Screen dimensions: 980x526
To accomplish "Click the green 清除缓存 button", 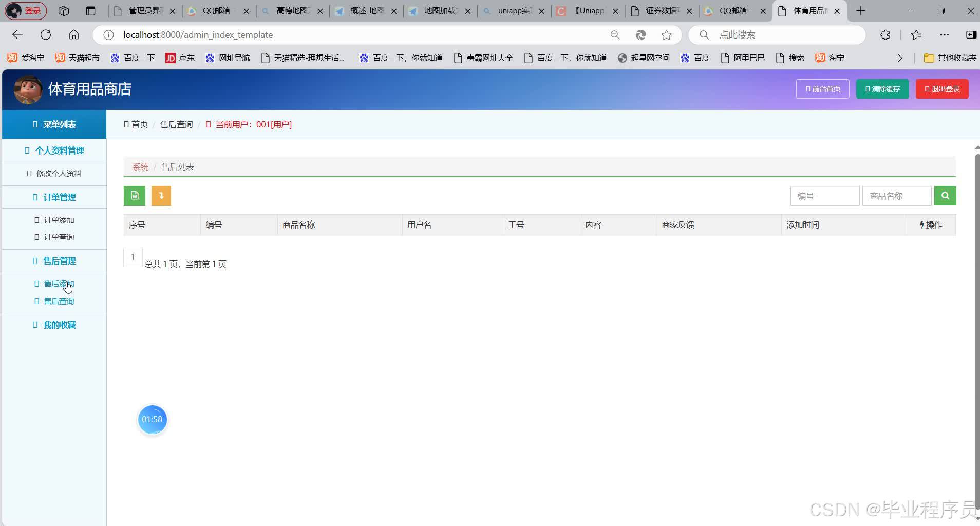I will [x=882, y=89].
